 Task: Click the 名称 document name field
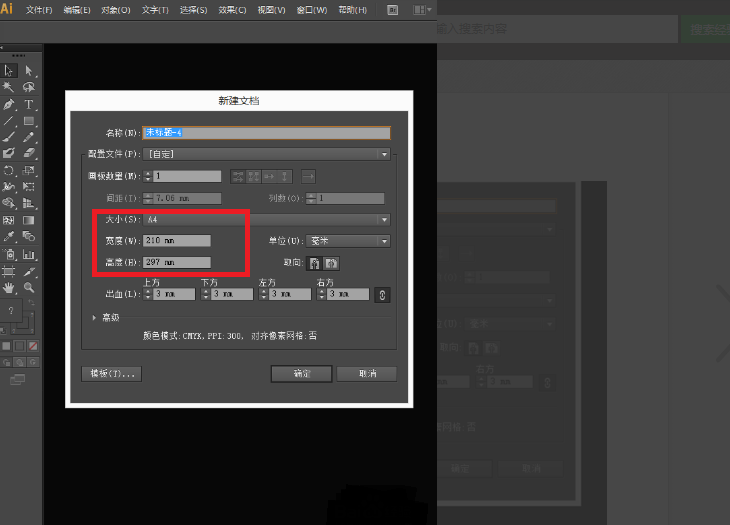[266, 133]
